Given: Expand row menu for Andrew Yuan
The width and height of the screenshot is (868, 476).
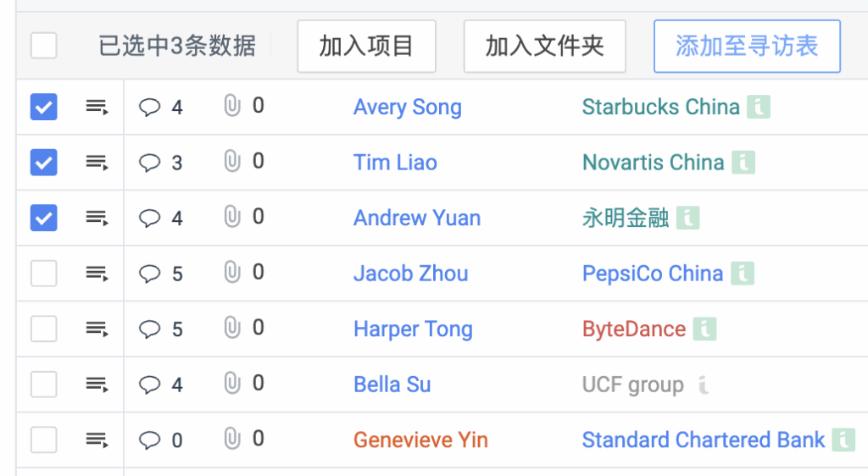Looking at the screenshot, I should [x=97, y=218].
